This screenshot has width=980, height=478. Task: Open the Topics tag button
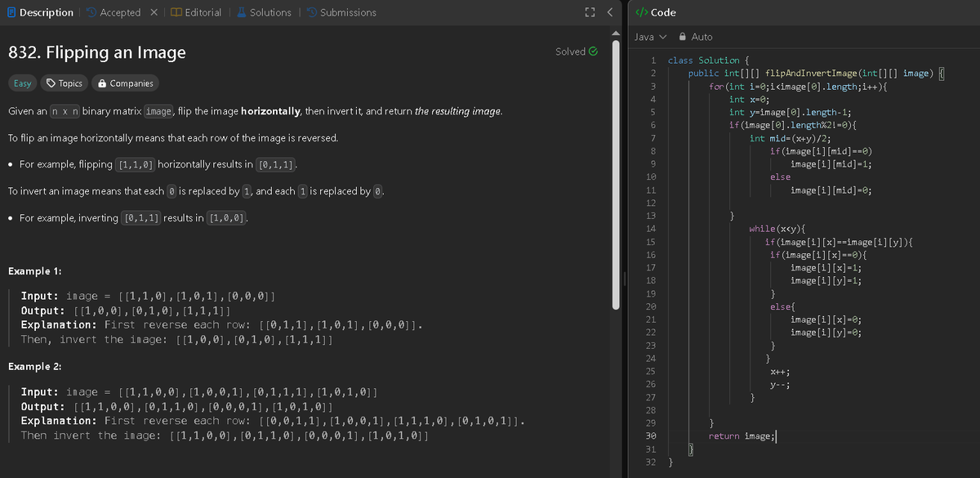coord(65,83)
